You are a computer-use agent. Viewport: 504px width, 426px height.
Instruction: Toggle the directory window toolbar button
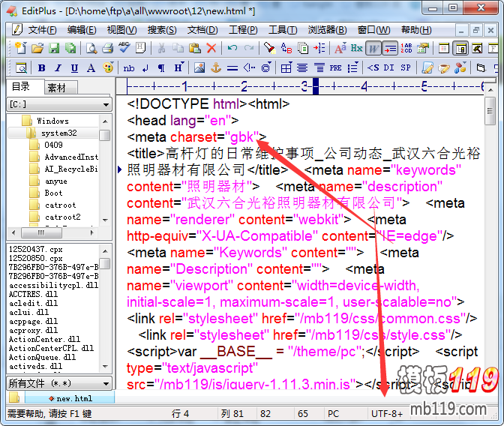coord(460,49)
